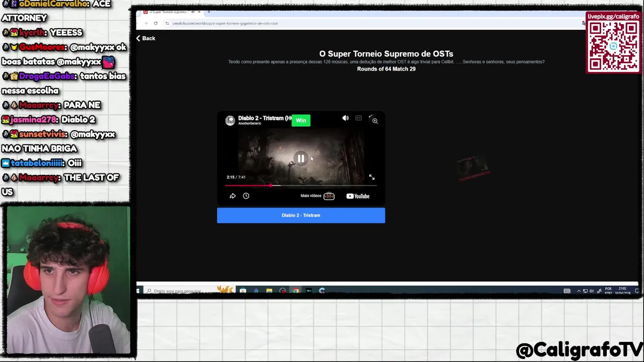Select the blue Diablo 2 - Tristram button
Image resolution: width=644 pixels, height=362 pixels.
point(301,215)
